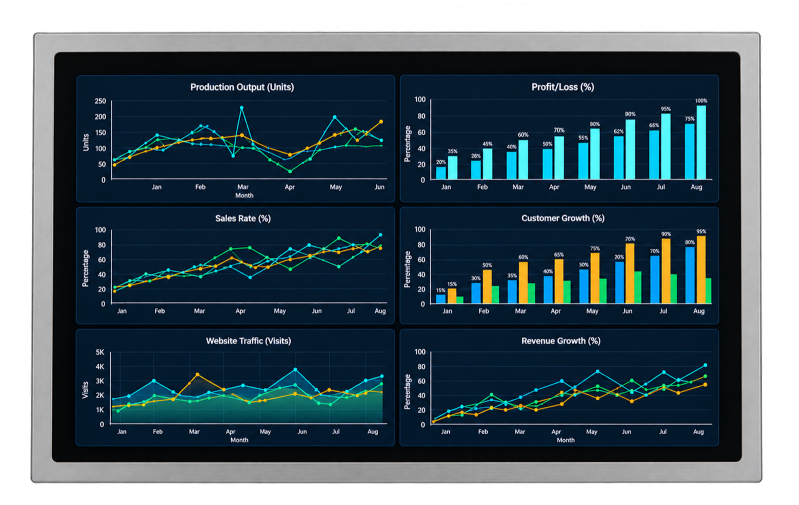Click 'Visits' axis title in Website Traffic chart
Screen dimensions: 799x505
tap(86, 390)
